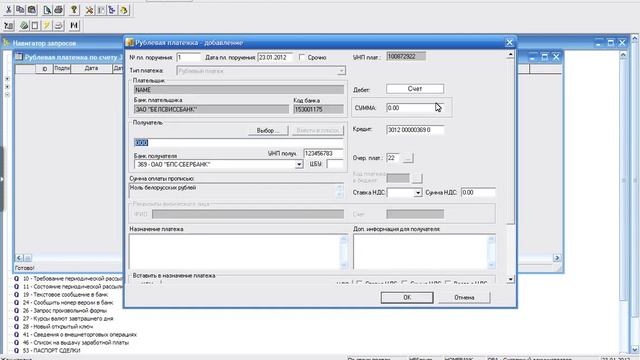Open the Тип платежа dropdown

pos(341,71)
